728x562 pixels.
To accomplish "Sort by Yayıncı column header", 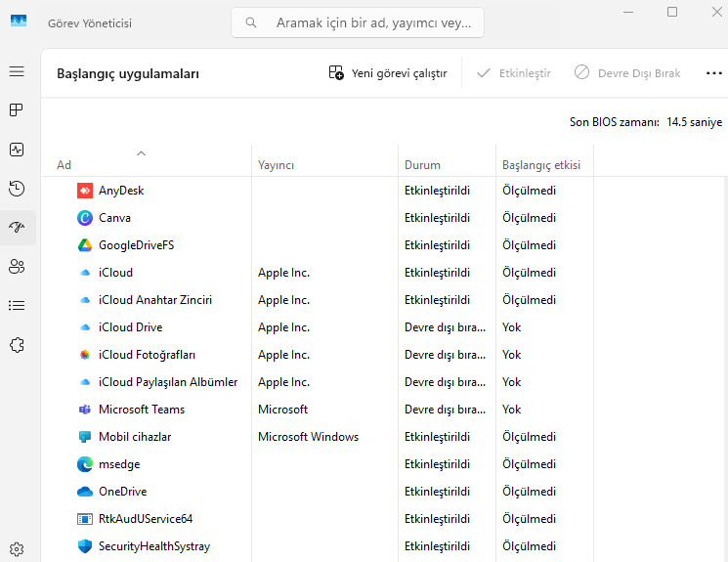I will [325, 160].
